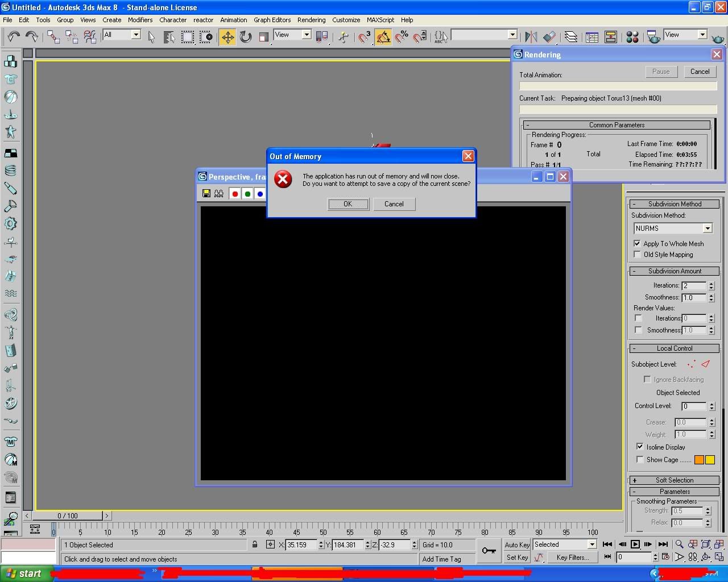Viewport: 728px width, 582px height.
Task: Open the Reference Coordinate System View dropdown
Action: 306,35
